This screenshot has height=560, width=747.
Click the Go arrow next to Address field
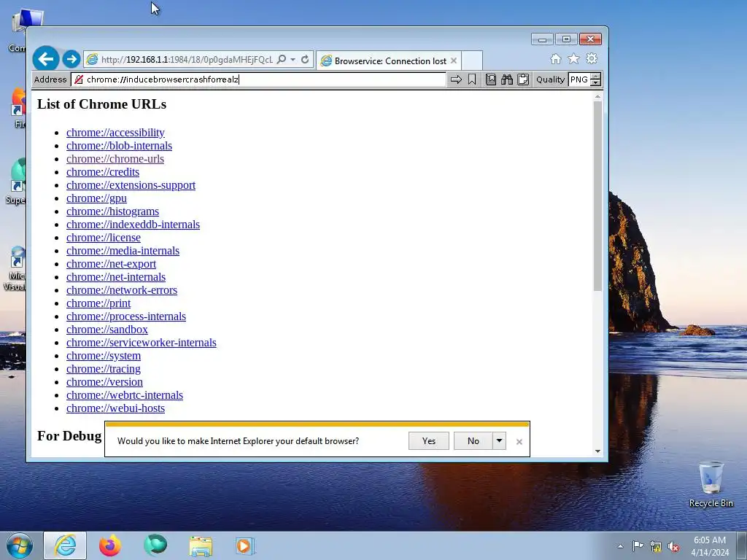click(456, 79)
